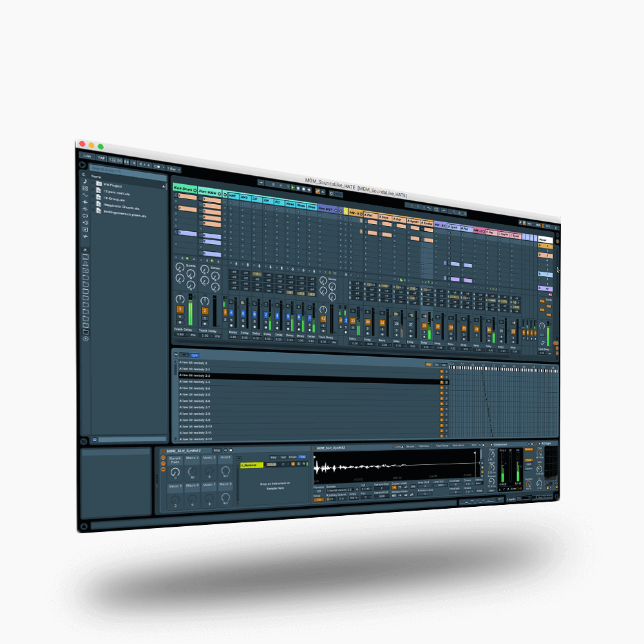The height and width of the screenshot is (644, 644).
Task: Open the Clips browser category icon
Action: click(x=85, y=230)
